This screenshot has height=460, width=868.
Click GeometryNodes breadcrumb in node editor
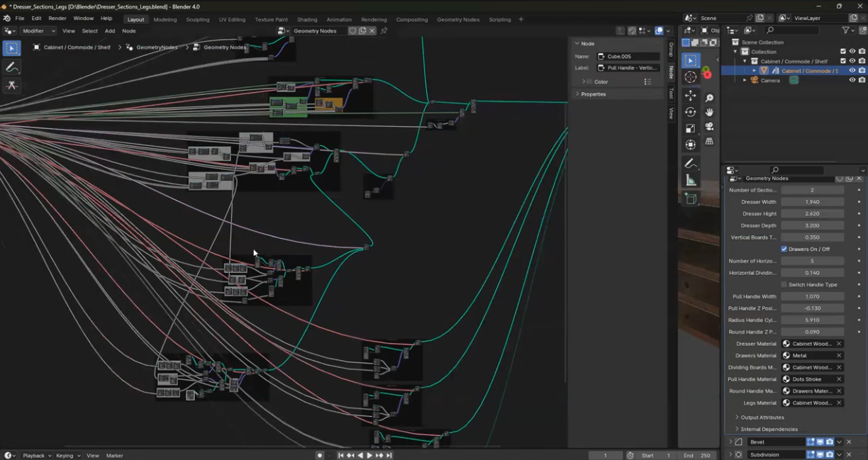tap(157, 47)
